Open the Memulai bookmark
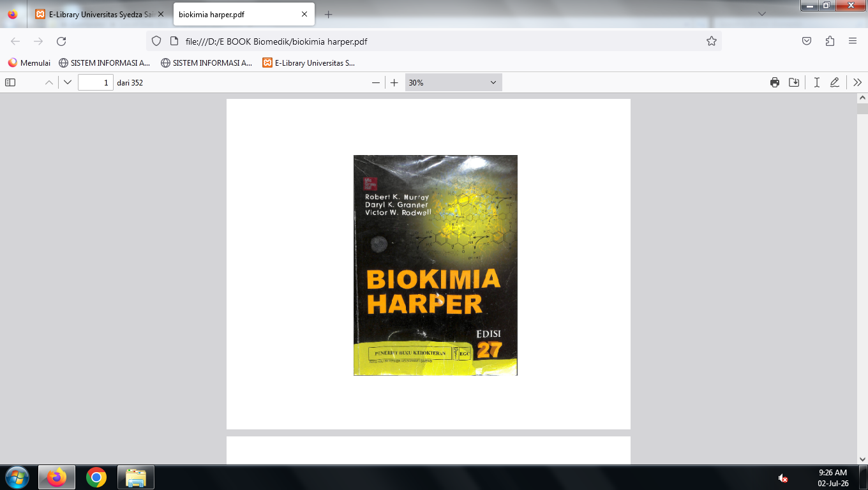Image resolution: width=868 pixels, height=490 pixels. (29, 63)
